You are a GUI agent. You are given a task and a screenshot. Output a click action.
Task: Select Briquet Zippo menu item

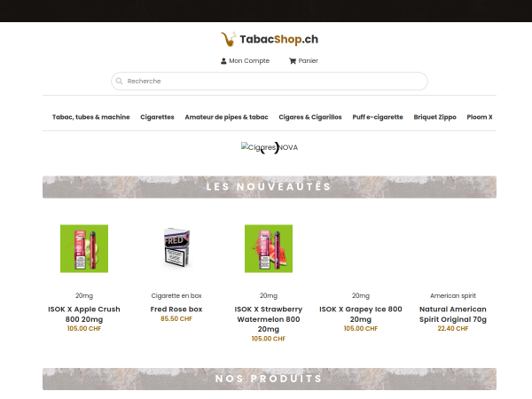pos(435,117)
